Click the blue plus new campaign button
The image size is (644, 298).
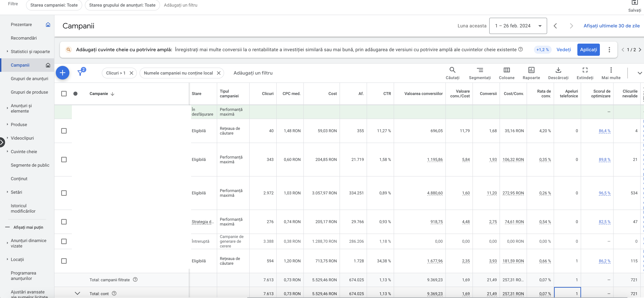pos(63,73)
